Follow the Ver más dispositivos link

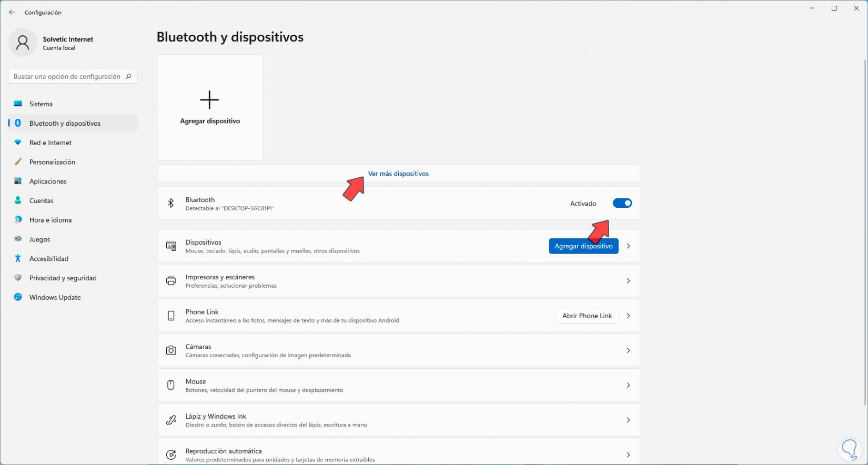click(398, 174)
